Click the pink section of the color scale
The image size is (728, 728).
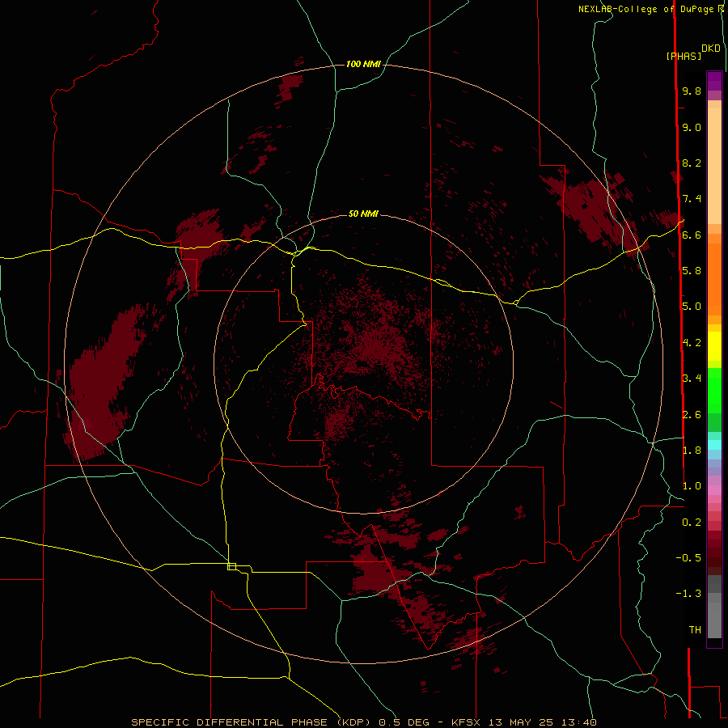click(714, 490)
